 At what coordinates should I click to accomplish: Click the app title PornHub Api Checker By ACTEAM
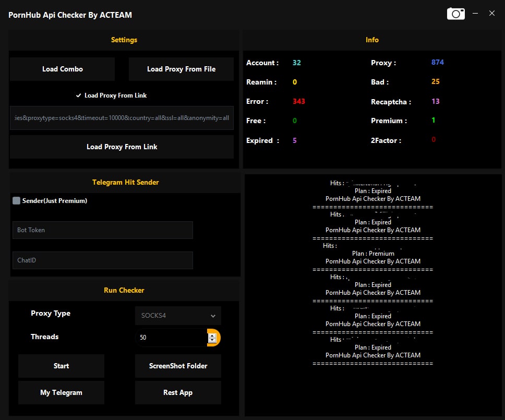70,15
